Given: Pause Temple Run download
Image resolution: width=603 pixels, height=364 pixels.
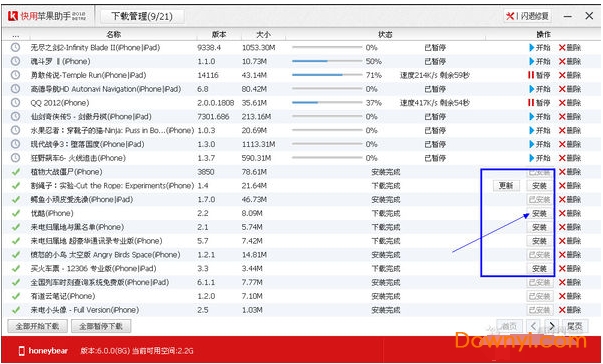Looking at the screenshot, I should [x=540, y=75].
